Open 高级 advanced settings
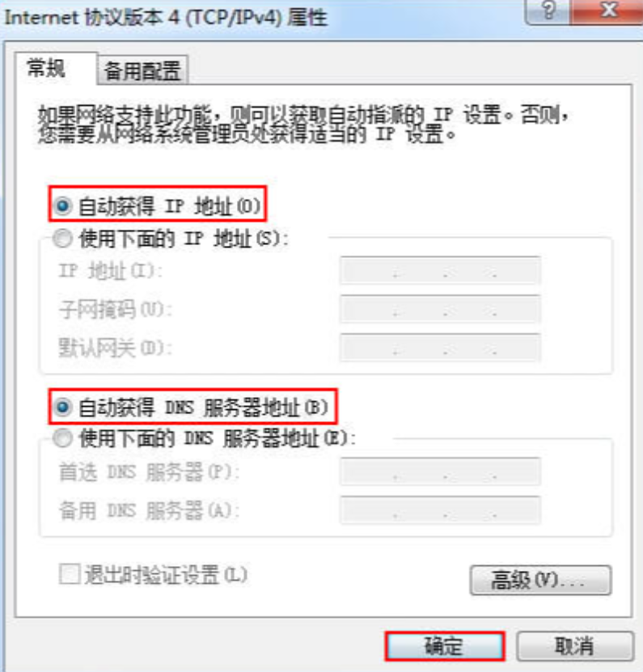This screenshot has height=672, width=643. [x=540, y=581]
